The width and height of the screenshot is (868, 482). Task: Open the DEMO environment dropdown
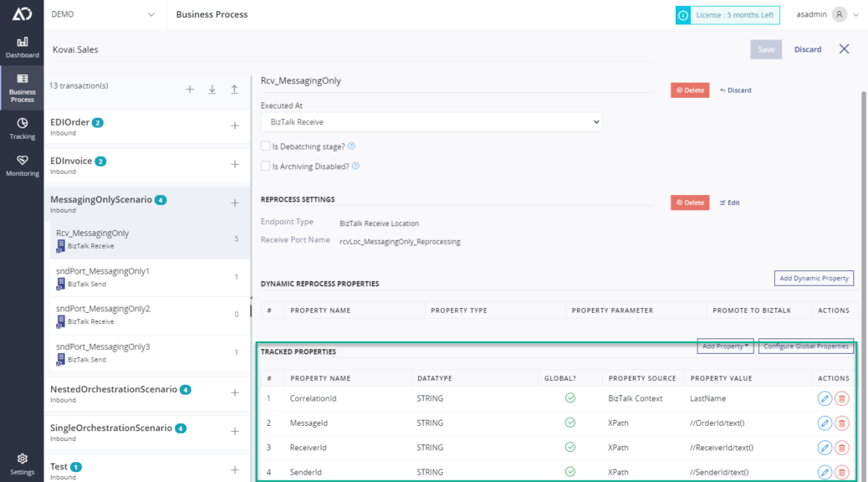100,14
